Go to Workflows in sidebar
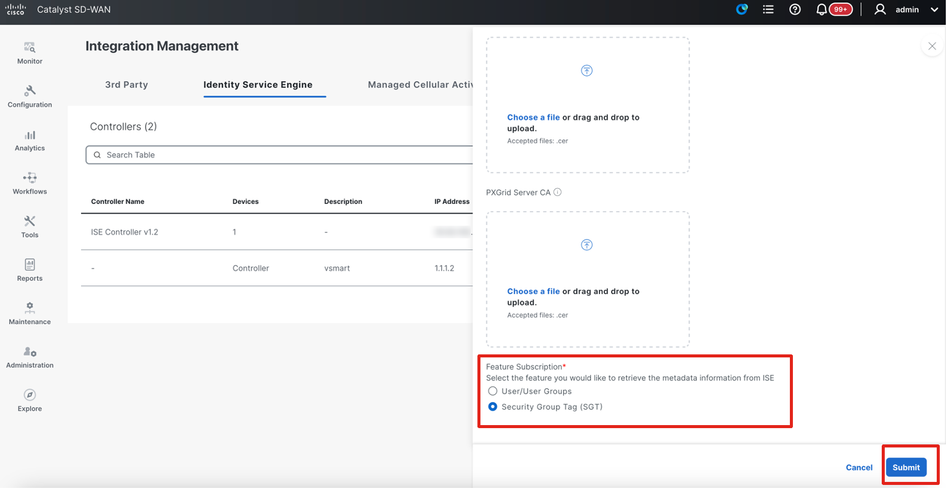947x490 pixels. [x=30, y=184]
